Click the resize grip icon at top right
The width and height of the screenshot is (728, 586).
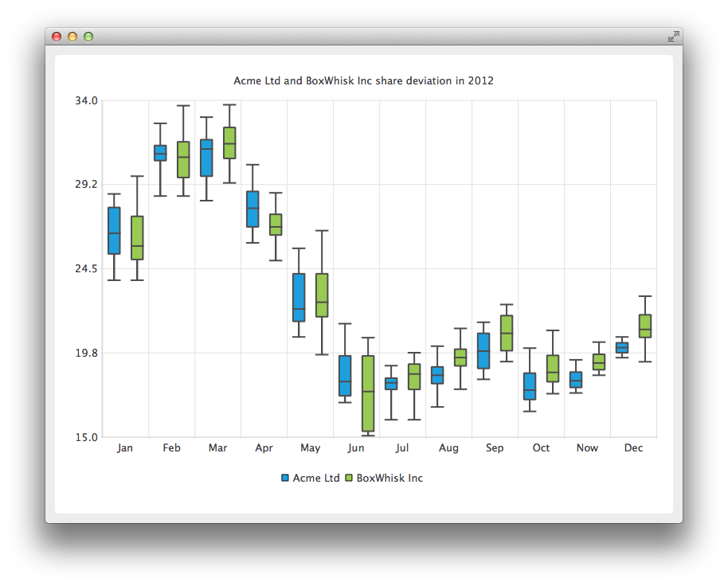point(673,37)
